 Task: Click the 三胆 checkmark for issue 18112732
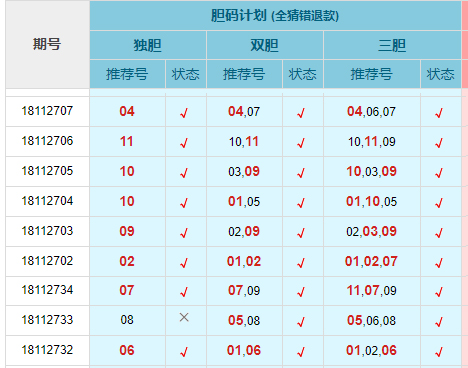(x=439, y=352)
